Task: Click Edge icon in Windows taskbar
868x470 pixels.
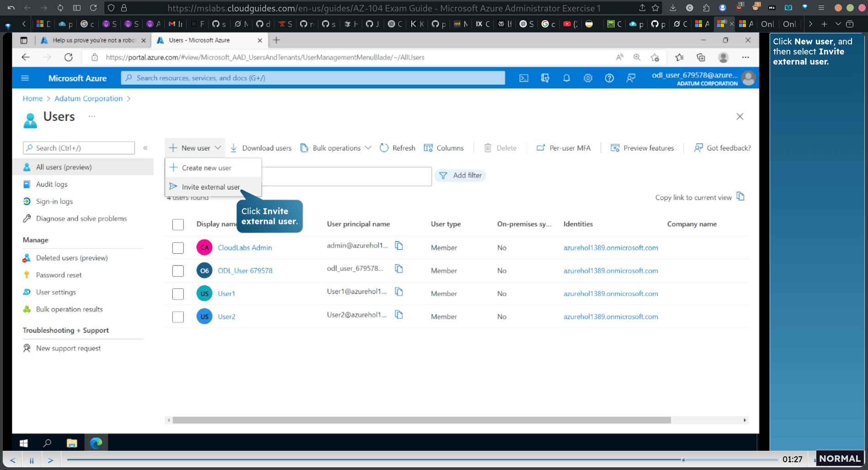Action: coord(96,443)
